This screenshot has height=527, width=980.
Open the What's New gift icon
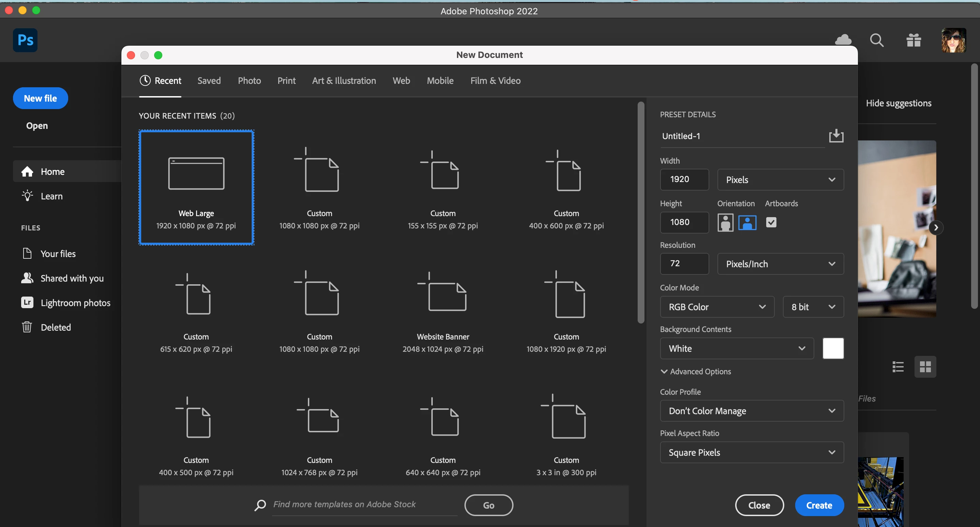(x=914, y=40)
